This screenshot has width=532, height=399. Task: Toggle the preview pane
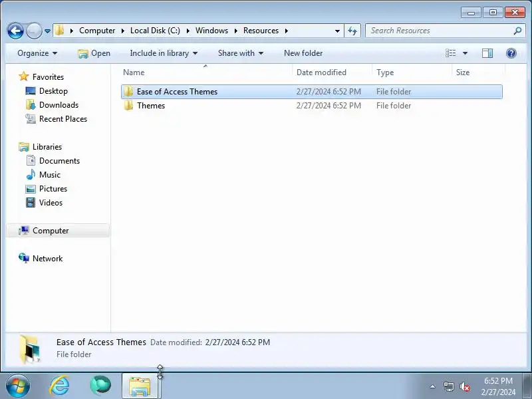click(487, 53)
